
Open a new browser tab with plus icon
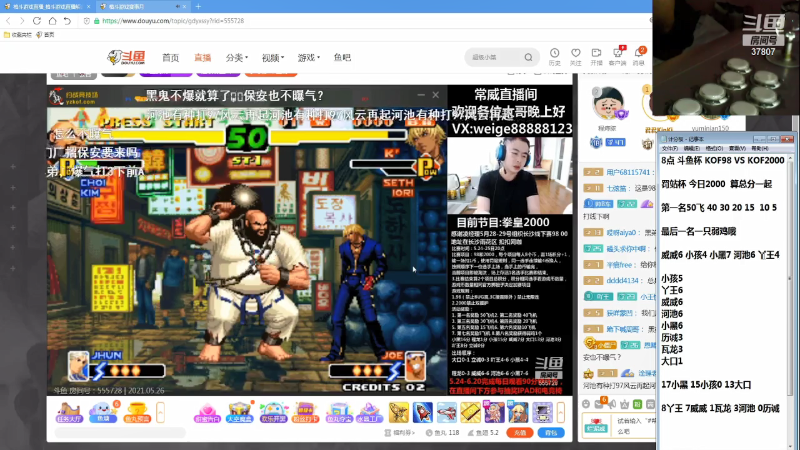tap(198, 7)
